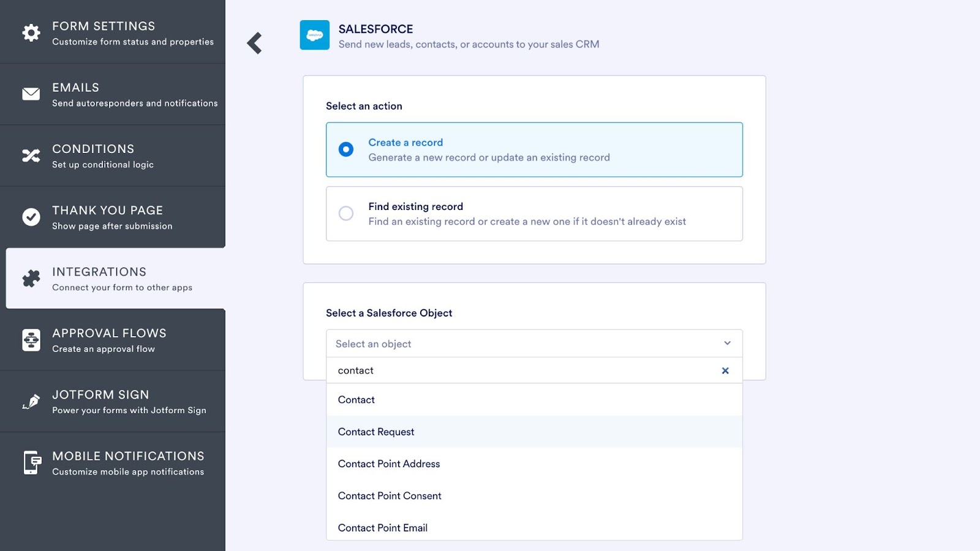This screenshot has width=980, height=551.
Task: Click the Integrations puzzle piece icon
Action: coord(31,279)
